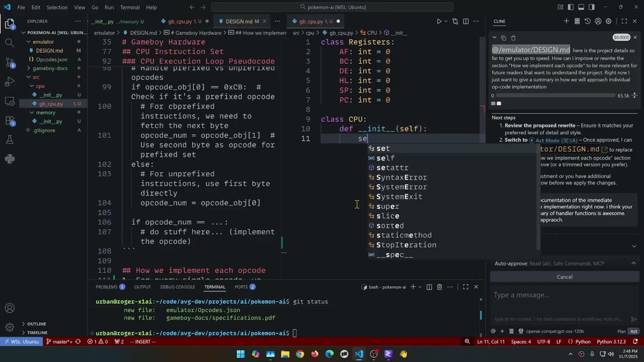Copy the Cline task text
Image resolution: width=644 pixels, height=362 pixels.
504,38
